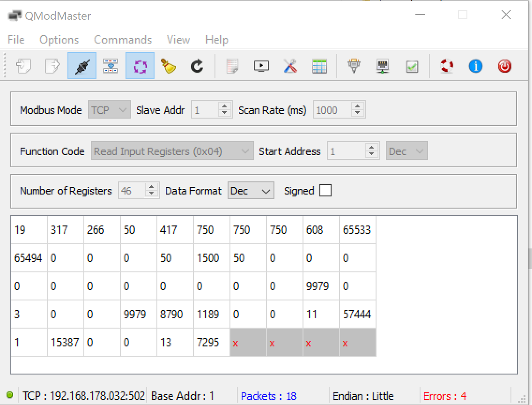This screenshot has height=405, width=532.
Task: Click the red power Exit icon
Action: coord(504,66)
